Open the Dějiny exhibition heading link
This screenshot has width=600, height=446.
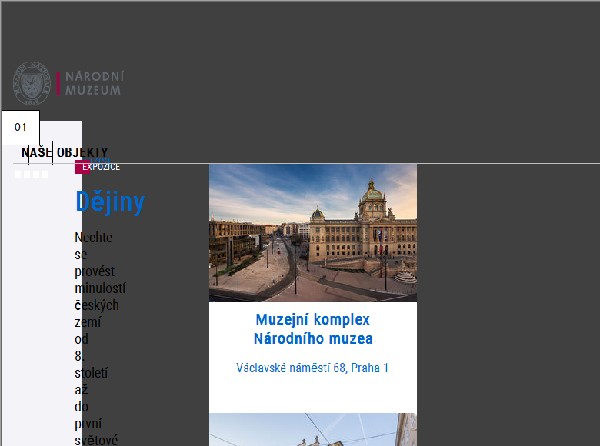(x=110, y=202)
